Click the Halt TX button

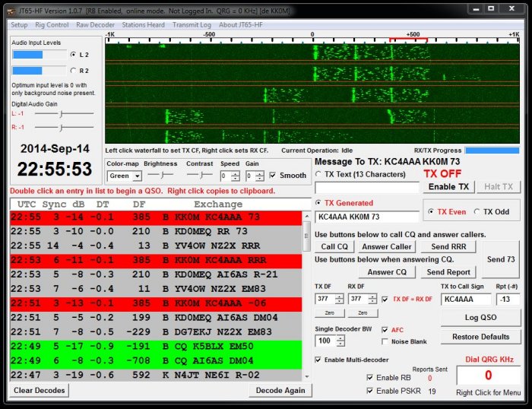click(499, 187)
